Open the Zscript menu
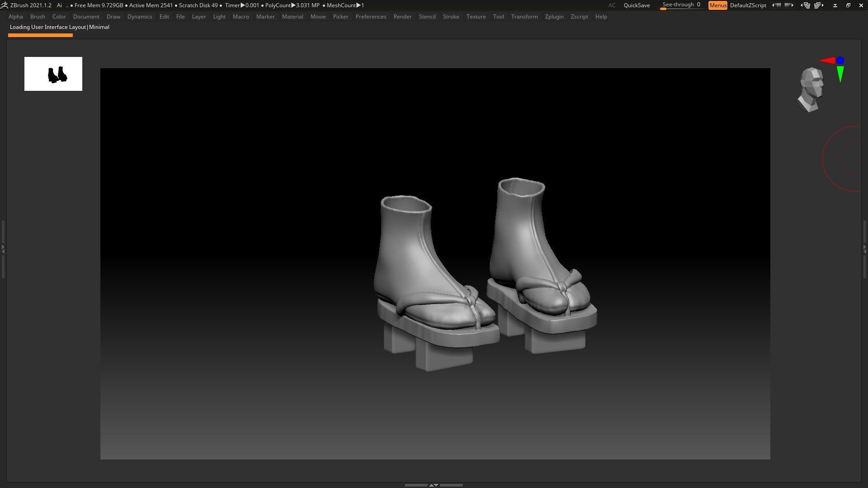Screen dimensions: 868x488 pyautogui.click(x=579, y=17)
